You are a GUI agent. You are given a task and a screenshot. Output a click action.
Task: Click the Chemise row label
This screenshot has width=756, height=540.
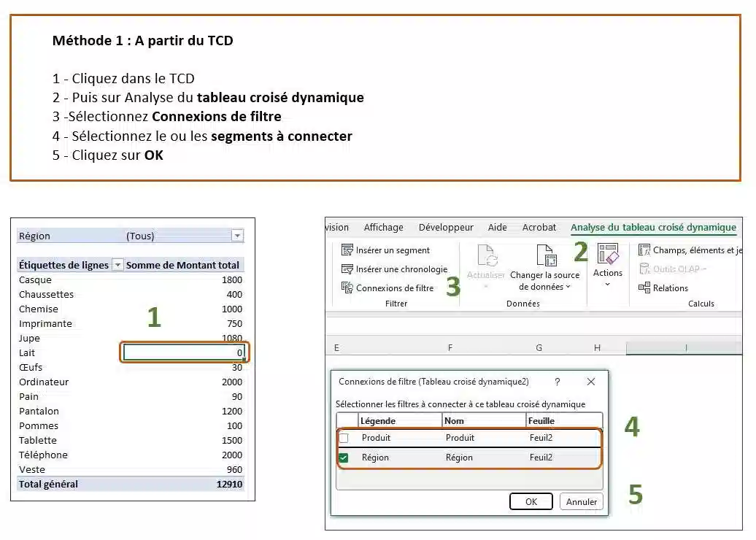click(39, 309)
